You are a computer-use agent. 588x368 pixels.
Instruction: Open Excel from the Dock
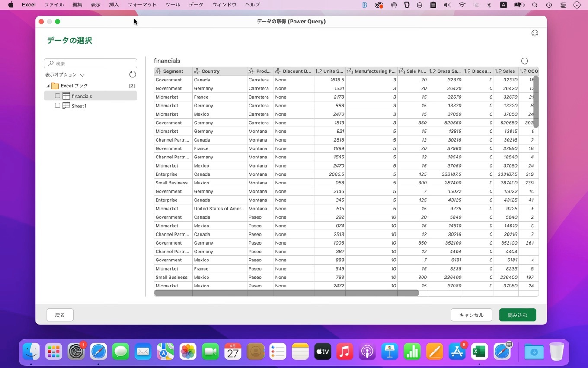point(479,352)
